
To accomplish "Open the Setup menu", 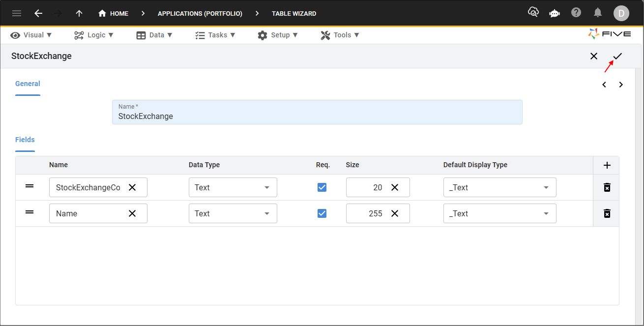I will 278,35.
